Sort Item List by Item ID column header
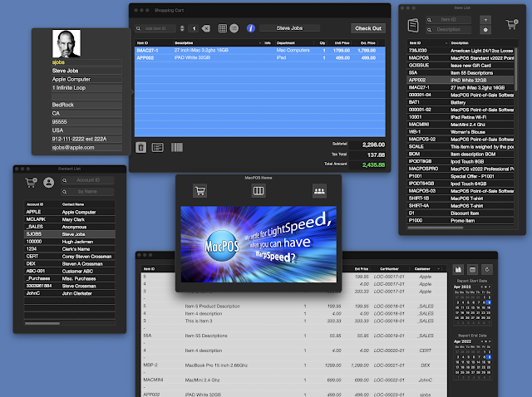 [x=427, y=43]
